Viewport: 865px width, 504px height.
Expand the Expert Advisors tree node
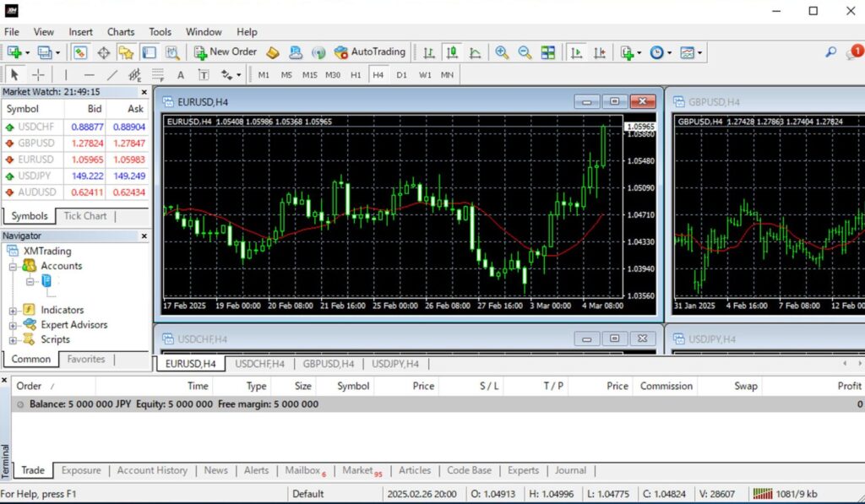coord(13,325)
